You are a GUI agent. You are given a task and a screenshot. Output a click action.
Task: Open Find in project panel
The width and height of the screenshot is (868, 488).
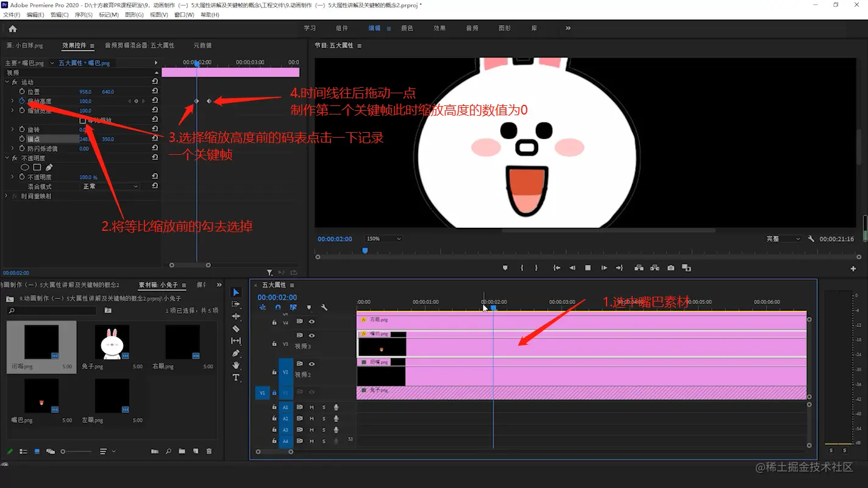[x=168, y=451]
